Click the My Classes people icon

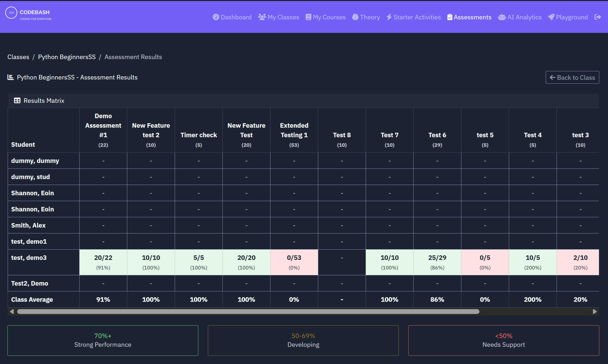(x=262, y=17)
